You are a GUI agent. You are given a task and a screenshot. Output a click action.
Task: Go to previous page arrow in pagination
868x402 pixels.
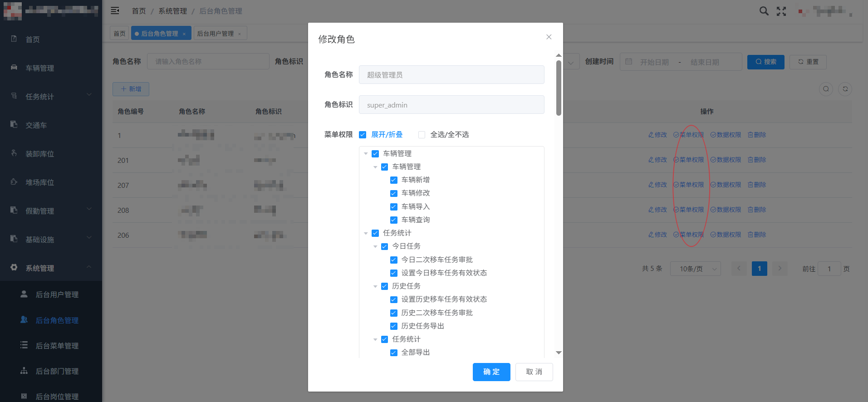tap(739, 269)
